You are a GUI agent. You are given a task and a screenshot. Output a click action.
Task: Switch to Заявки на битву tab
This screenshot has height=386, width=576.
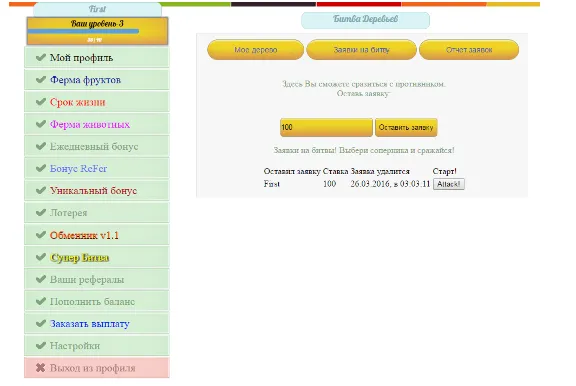361,50
